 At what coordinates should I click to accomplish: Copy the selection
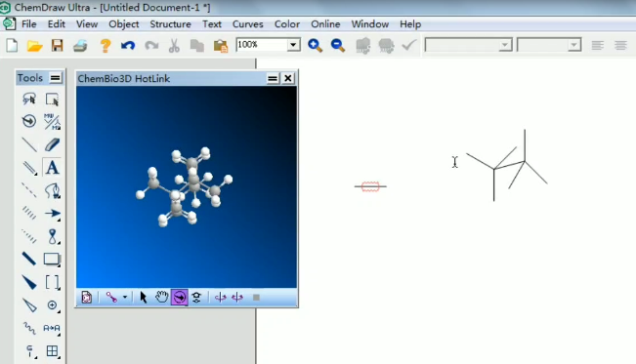point(197,46)
